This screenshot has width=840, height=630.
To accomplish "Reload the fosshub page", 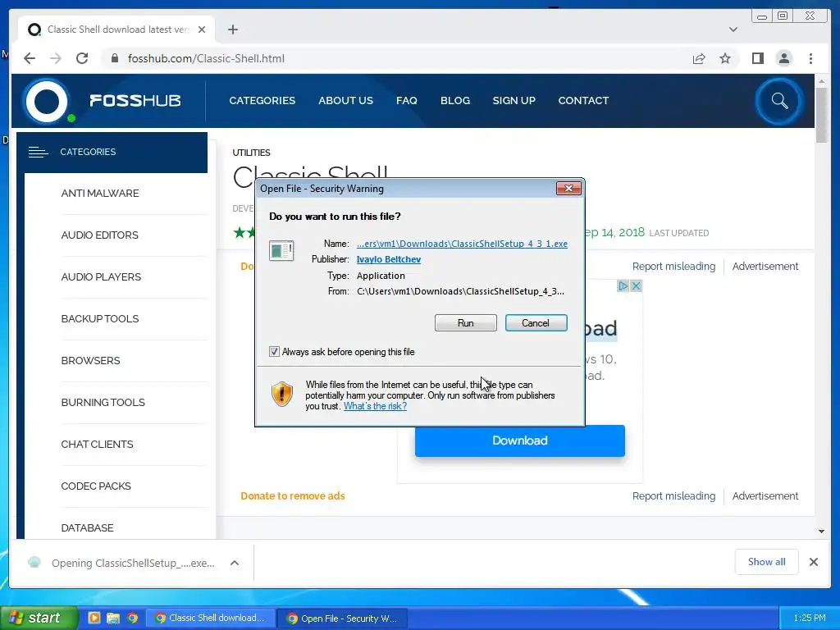I will click(x=82, y=58).
